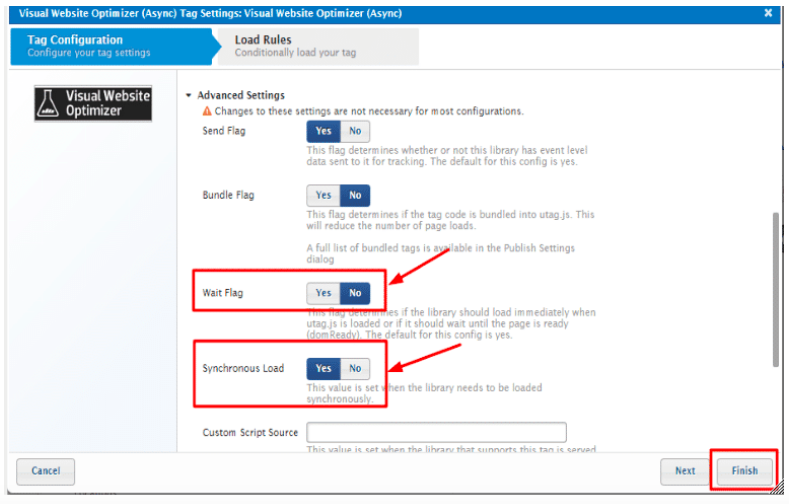This screenshot has height=504, width=789.
Task: Click 'Changes to these settings are not necessary' text
Action: (369, 111)
